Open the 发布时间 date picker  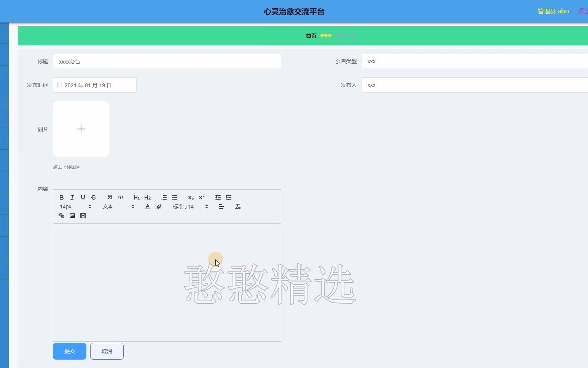95,85
